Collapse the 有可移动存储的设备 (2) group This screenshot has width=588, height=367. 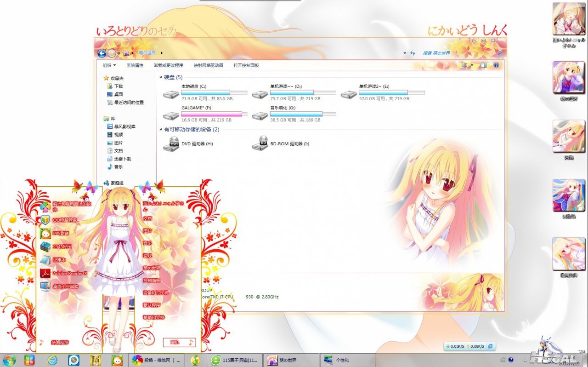[160, 130]
